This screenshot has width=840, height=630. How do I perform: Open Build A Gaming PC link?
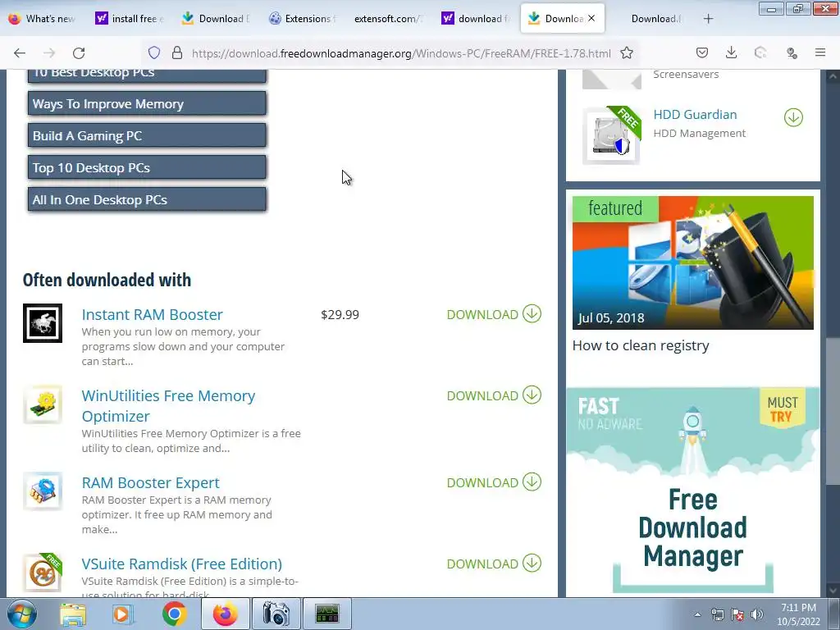147,135
